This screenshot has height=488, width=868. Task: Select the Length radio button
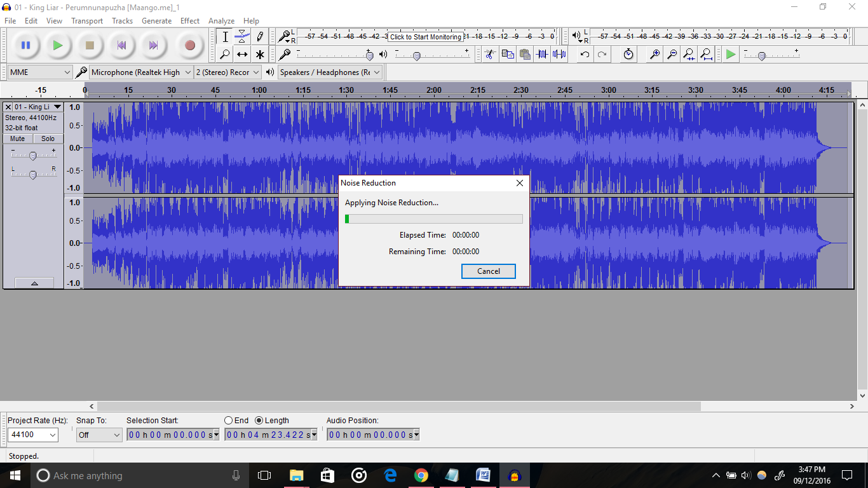(x=259, y=421)
